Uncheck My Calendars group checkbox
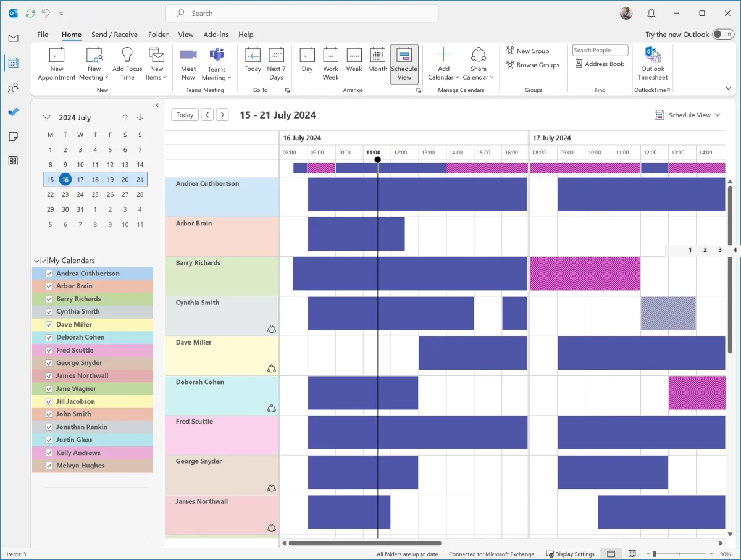Screen dimensions: 741x560 [44, 261]
